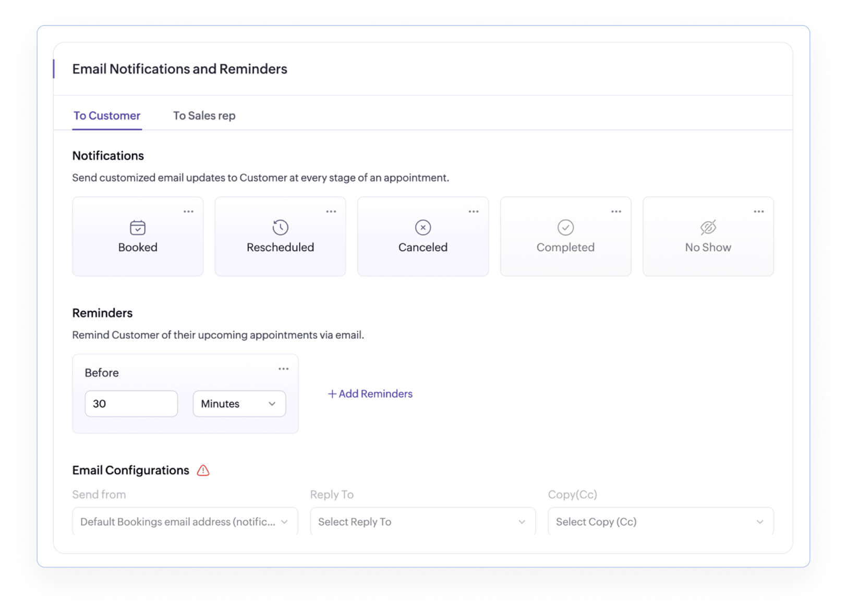847x616 pixels.
Task: Click the reminder value field showing 30
Action: click(x=131, y=403)
